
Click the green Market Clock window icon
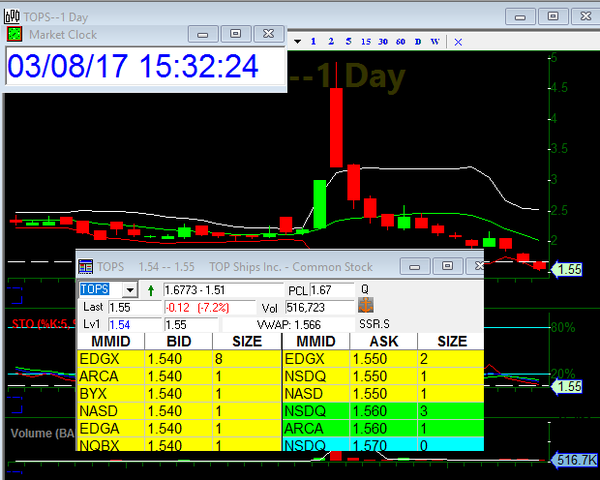[x=14, y=33]
